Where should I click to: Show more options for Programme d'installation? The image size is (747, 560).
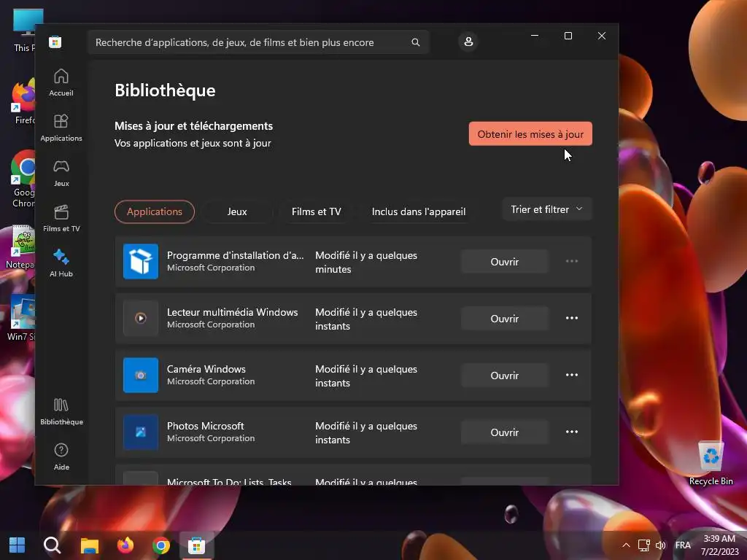coord(572,262)
